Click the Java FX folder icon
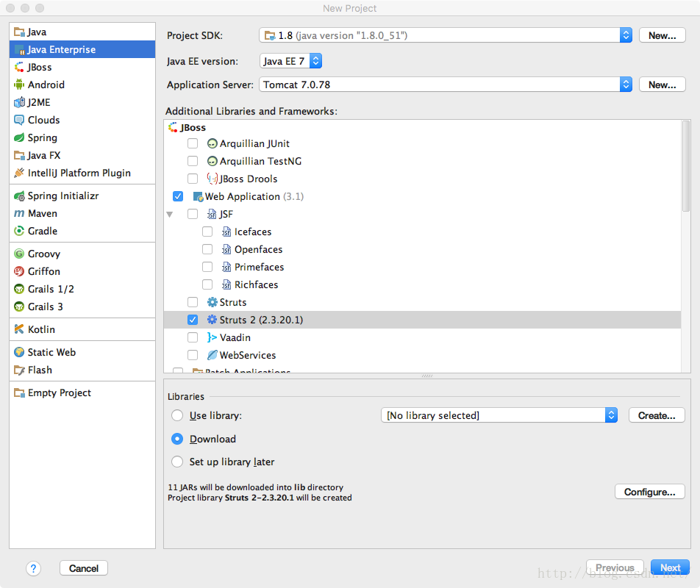Viewport: 700px width, 588px height. 19,155
